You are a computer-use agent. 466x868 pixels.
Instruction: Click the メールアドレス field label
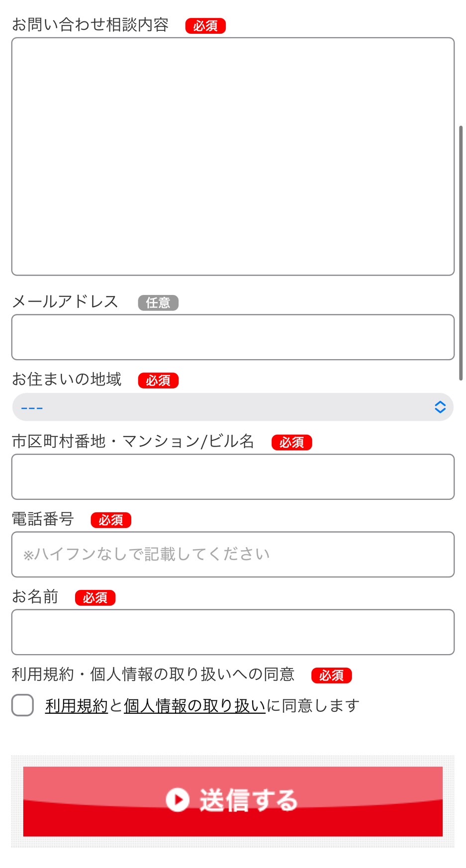click(x=65, y=301)
